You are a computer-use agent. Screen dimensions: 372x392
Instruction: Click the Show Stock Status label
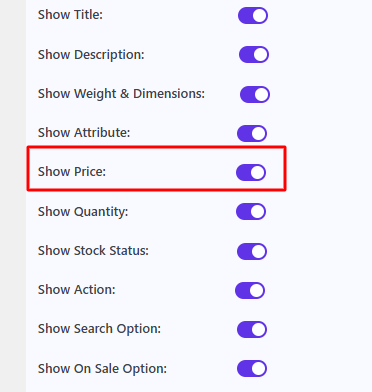pyautogui.click(x=93, y=251)
